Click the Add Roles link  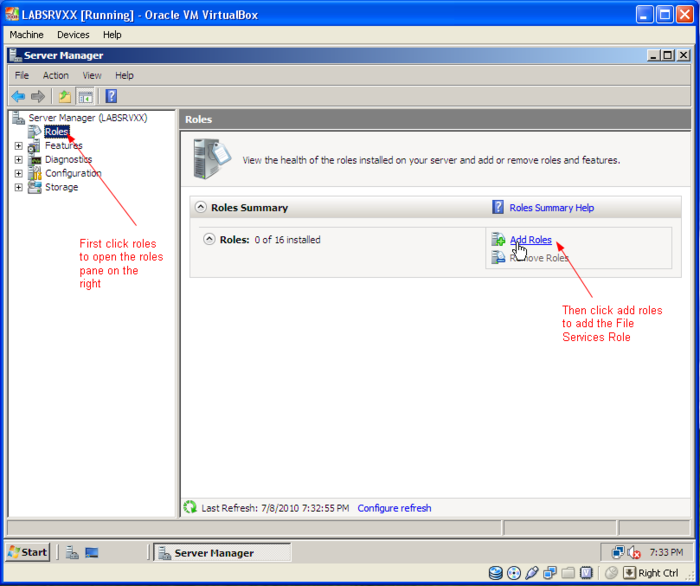pos(530,240)
